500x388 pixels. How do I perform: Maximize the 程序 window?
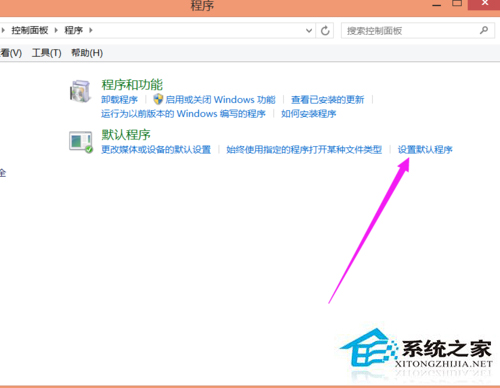(x=457, y=4)
